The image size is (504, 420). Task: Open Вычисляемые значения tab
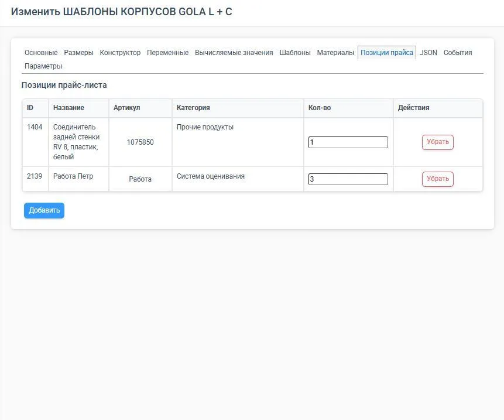point(234,52)
